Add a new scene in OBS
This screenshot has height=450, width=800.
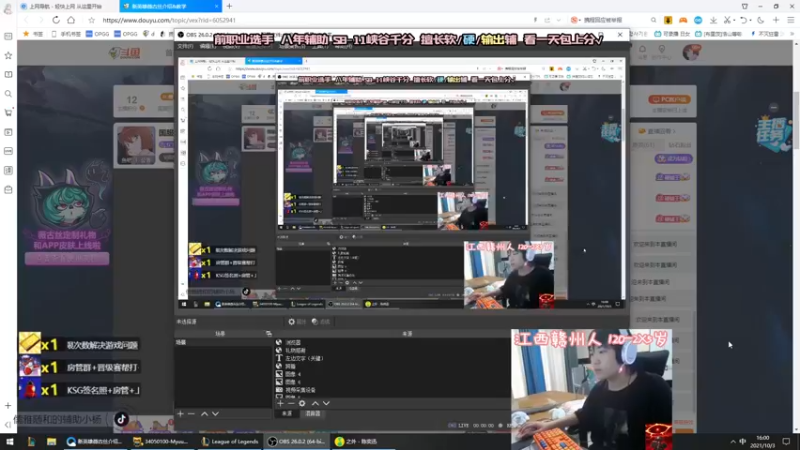pyautogui.click(x=180, y=414)
